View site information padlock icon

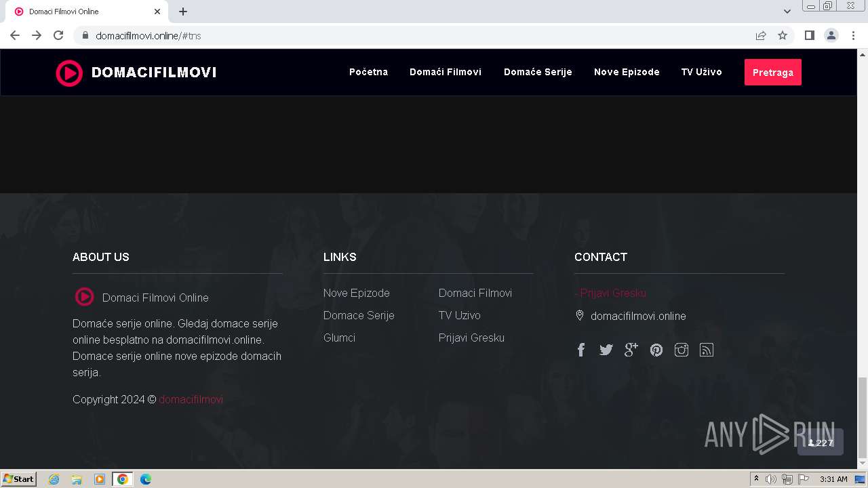tap(85, 35)
